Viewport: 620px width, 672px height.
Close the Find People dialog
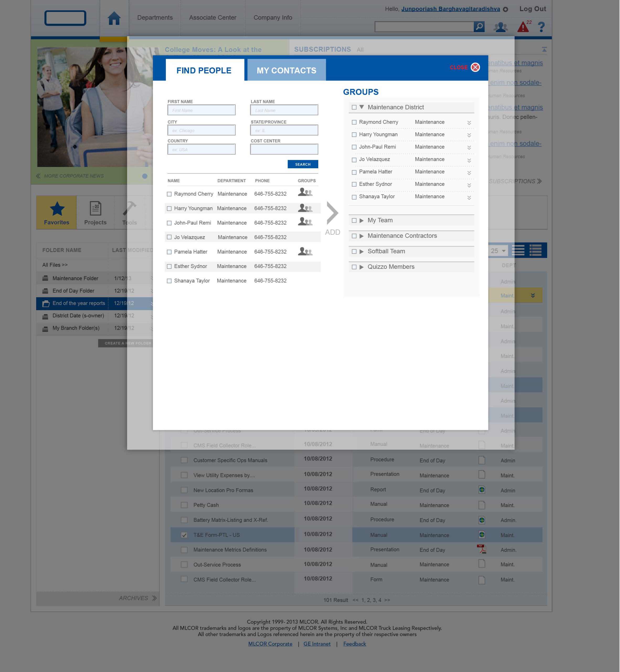(475, 67)
